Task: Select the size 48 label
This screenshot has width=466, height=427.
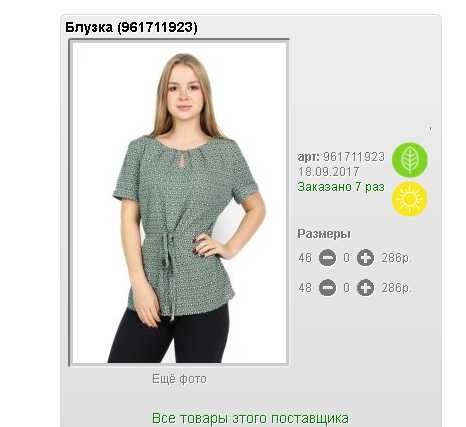Action: pos(305,288)
